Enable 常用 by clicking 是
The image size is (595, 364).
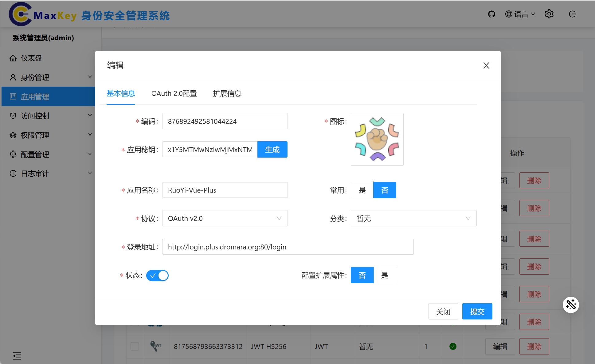pyautogui.click(x=362, y=190)
